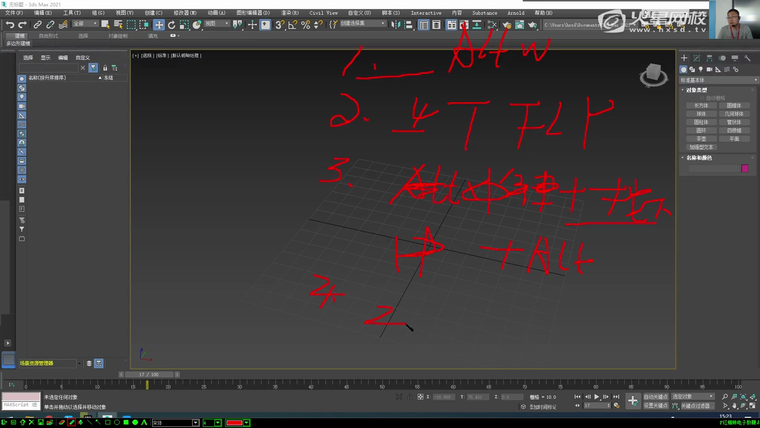
Task: Select the Rotate transform tool
Action: tap(170, 24)
